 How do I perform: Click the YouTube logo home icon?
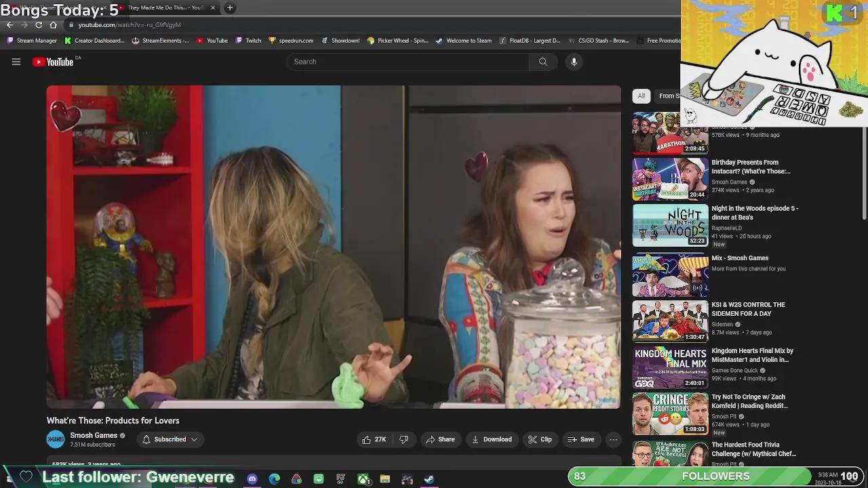[53, 62]
